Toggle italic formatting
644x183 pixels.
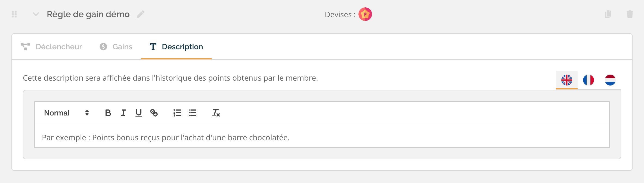click(123, 113)
